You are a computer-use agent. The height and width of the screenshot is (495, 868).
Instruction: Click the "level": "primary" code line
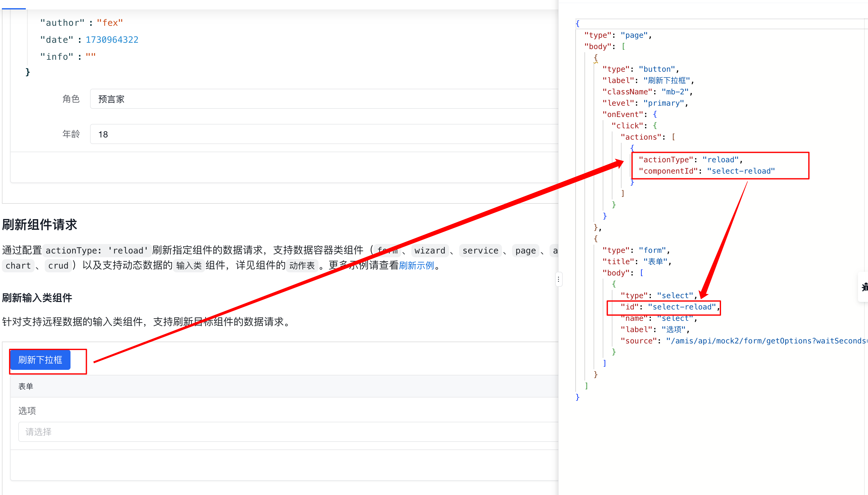tap(645, 103)
